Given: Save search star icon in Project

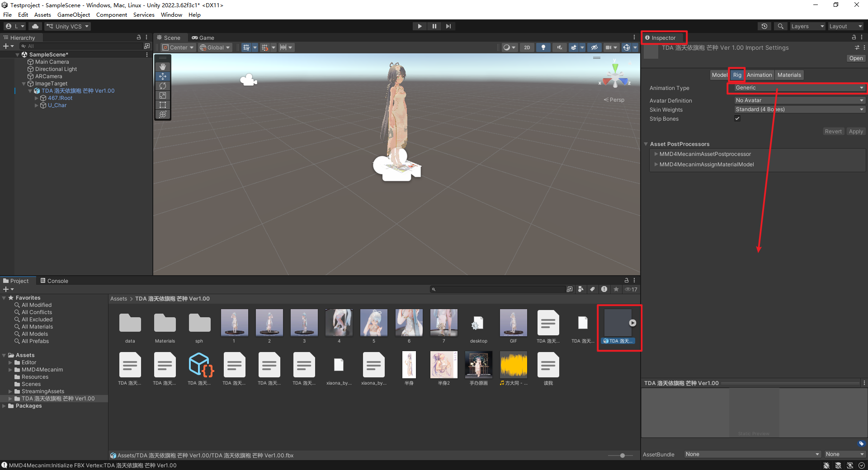Looking at the screenshot, I should pyautogui.click(x=616, y=289).
